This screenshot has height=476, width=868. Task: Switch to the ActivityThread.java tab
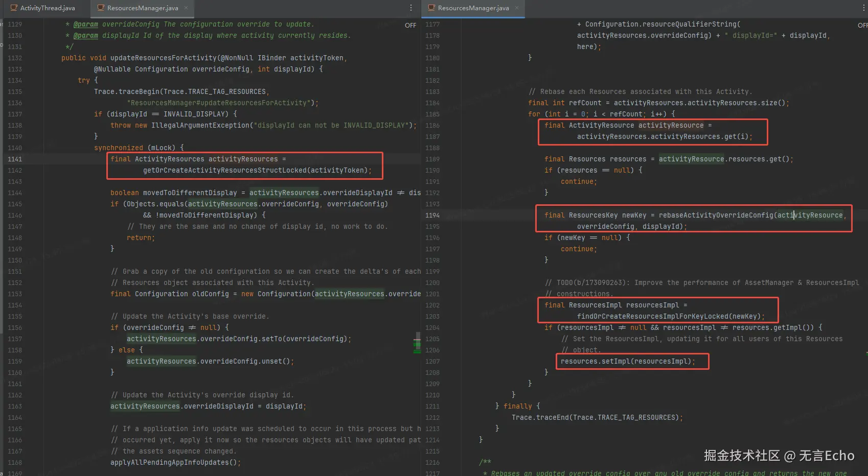click(x=47, y=8)
